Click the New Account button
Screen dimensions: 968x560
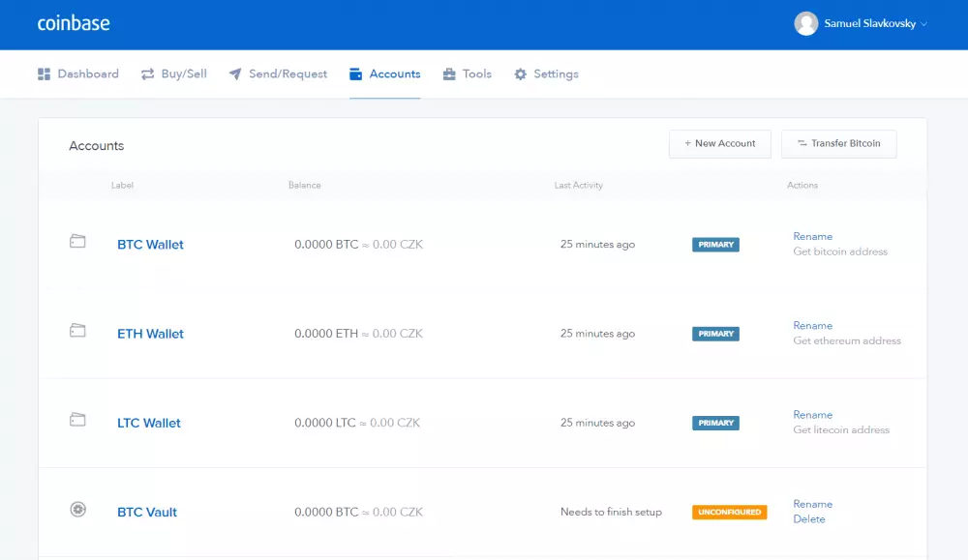[x=719, y=143]
